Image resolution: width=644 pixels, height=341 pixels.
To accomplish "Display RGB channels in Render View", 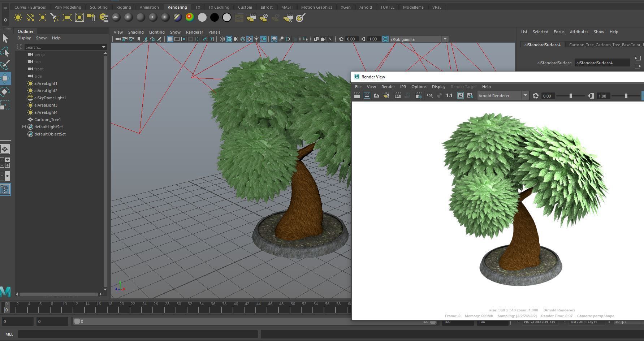I will 429,96.
